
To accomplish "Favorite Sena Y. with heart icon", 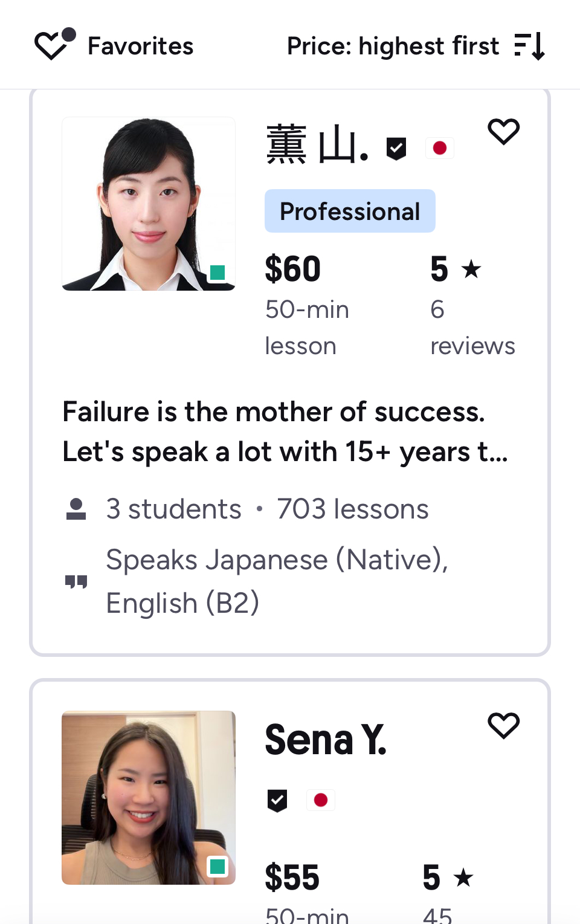I will 503,725.
